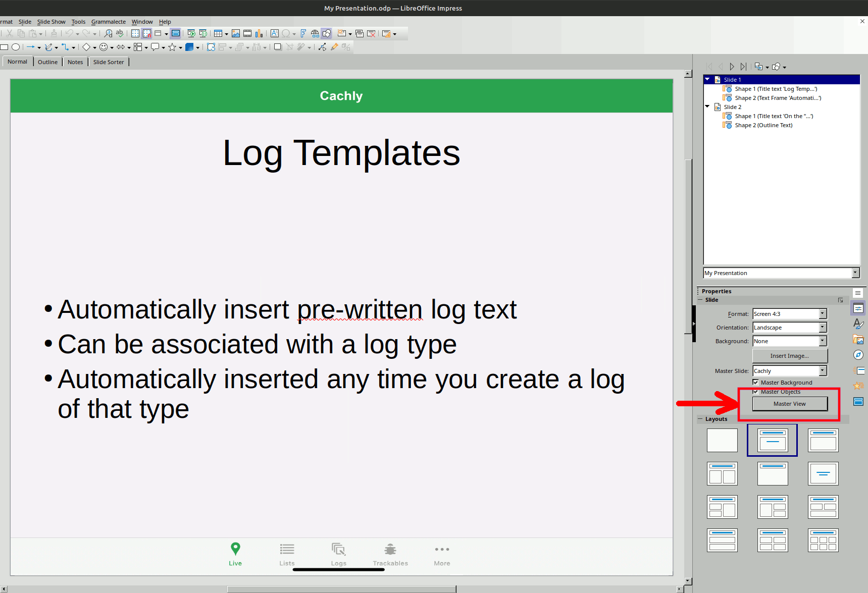868x593 pixels.
Task: Select Shape 1 'Log Temp...' in Navigator
Action: click(x=776, y=89)
